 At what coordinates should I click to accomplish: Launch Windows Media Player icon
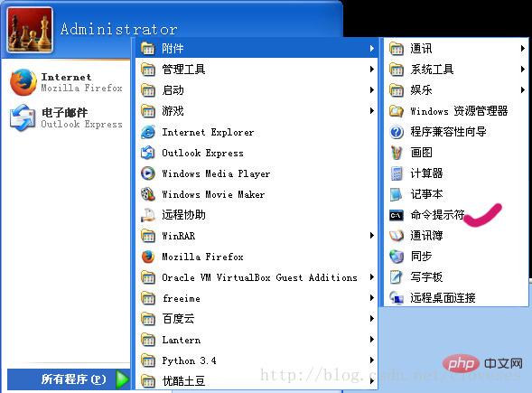148,173
